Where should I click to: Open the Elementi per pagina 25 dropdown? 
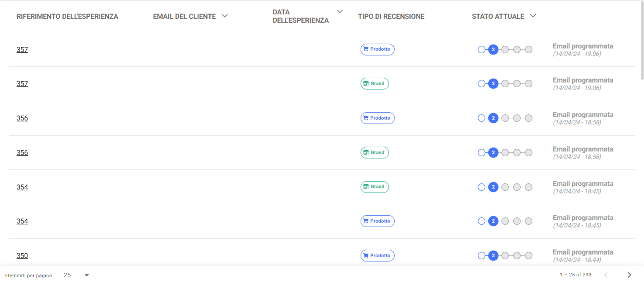[76, 275]
